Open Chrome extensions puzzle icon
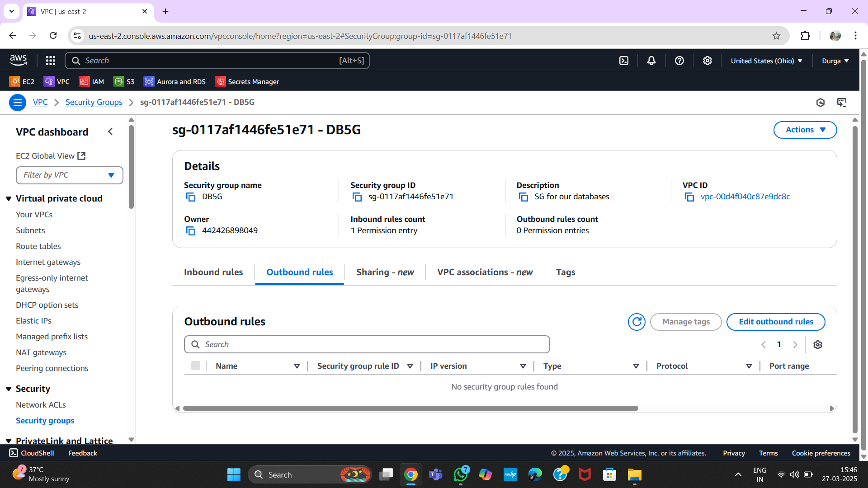Screen dimensions: 868x488 click(x=805, y=36)
